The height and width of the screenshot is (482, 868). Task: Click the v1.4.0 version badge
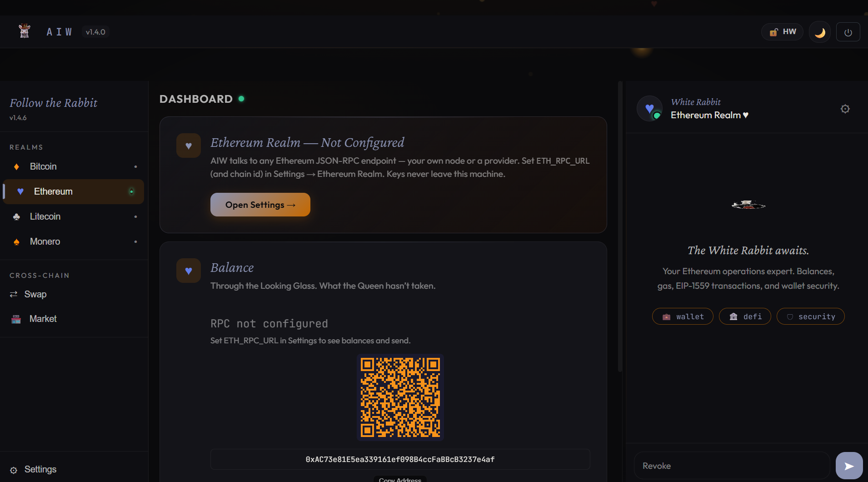(x=95, y=32)
